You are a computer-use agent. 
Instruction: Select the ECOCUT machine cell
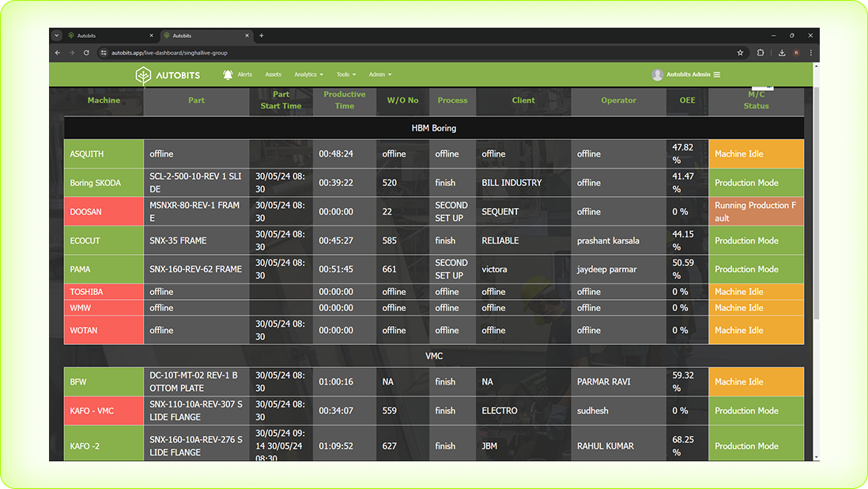point(104,241)
